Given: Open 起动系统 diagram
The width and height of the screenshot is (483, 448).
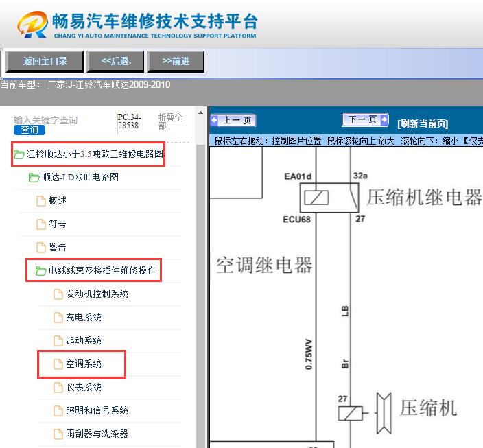Looking at the screenshot, I should pyautogui.click(x=84, y=340).
